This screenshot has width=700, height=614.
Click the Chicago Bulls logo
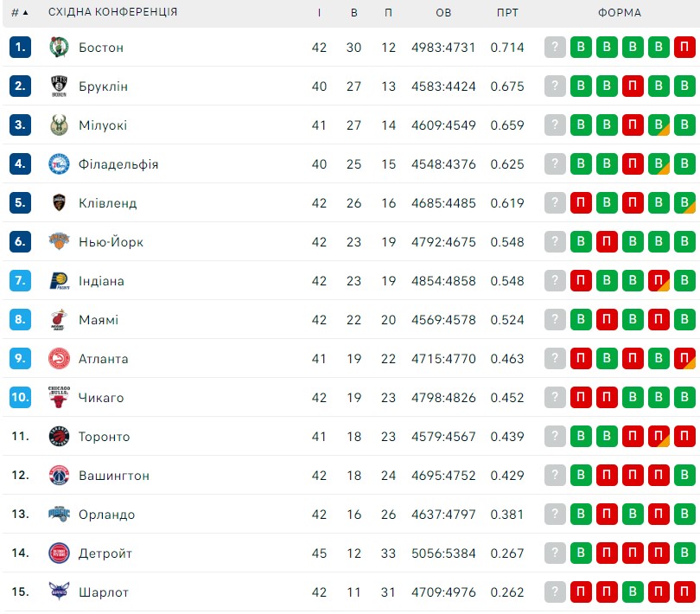click(x=59, y=397)
